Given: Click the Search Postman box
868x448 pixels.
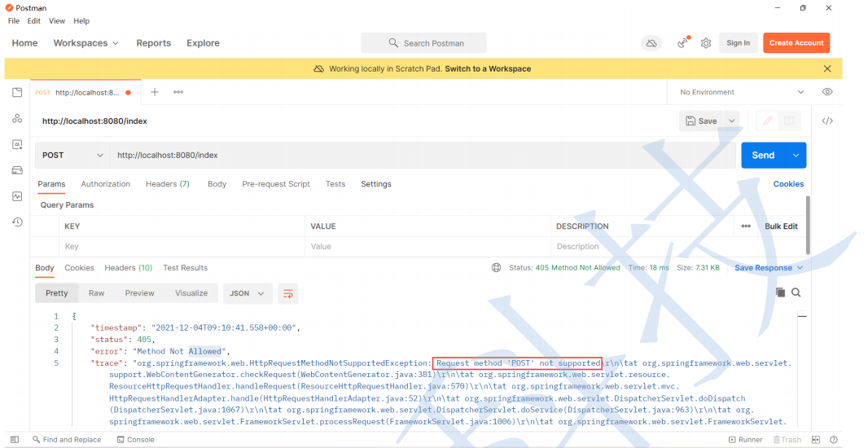Looking at the screenshot, I should (x=424, y=43).
